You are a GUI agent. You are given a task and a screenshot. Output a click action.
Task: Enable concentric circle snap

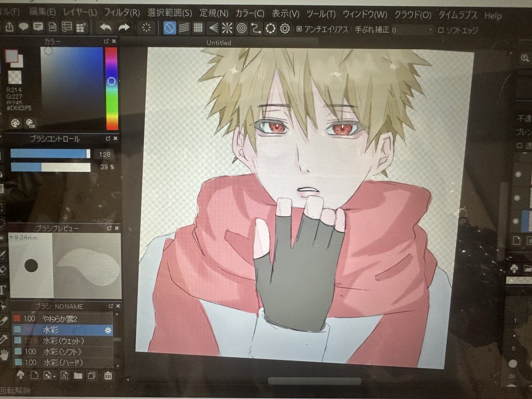pos(242,29)
